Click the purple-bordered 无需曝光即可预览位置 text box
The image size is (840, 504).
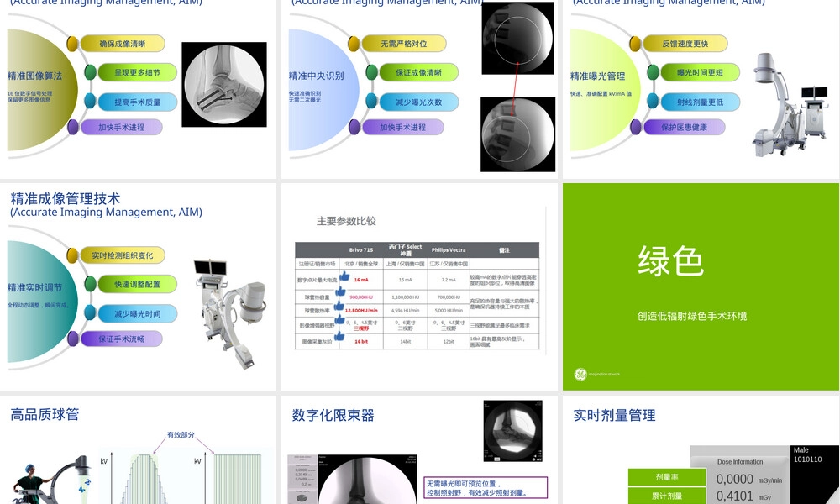(486, 487)
